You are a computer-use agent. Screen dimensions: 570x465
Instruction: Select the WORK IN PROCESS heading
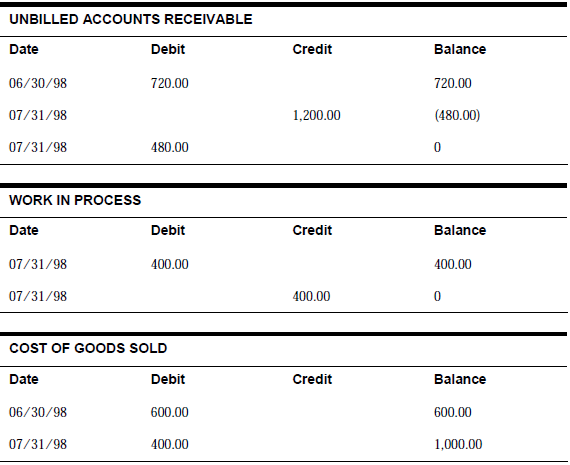[x=75, y=200]
